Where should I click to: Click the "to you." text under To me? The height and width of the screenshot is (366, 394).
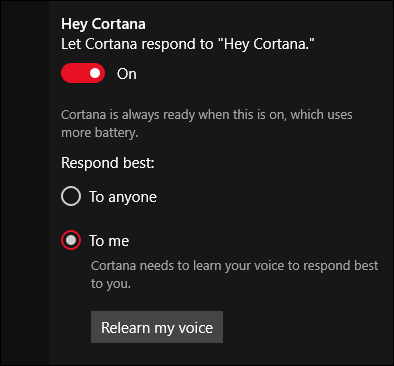[111, 284]
